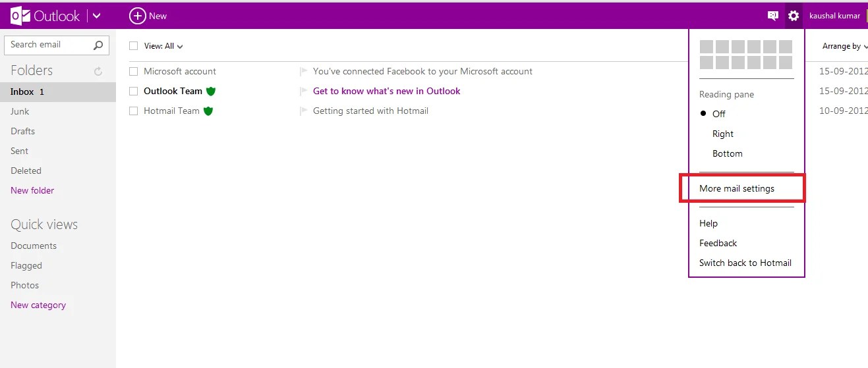Click sender name Outlook Team

click(x=173, y=91)
